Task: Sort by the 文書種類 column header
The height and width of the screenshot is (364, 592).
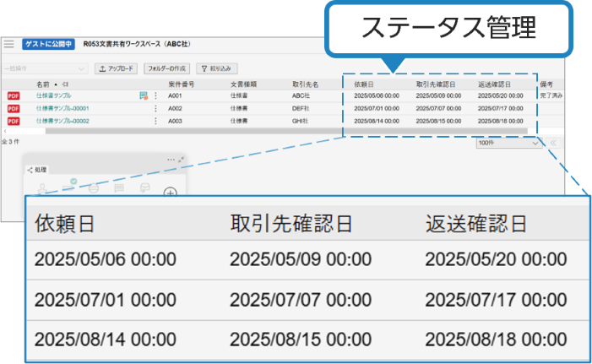Action: point(243,84)
